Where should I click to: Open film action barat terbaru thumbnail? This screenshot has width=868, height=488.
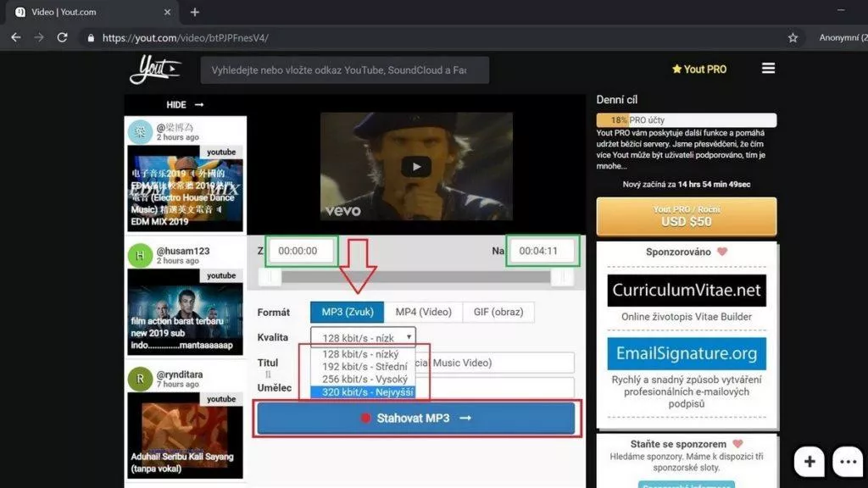[x=185, y=312]
